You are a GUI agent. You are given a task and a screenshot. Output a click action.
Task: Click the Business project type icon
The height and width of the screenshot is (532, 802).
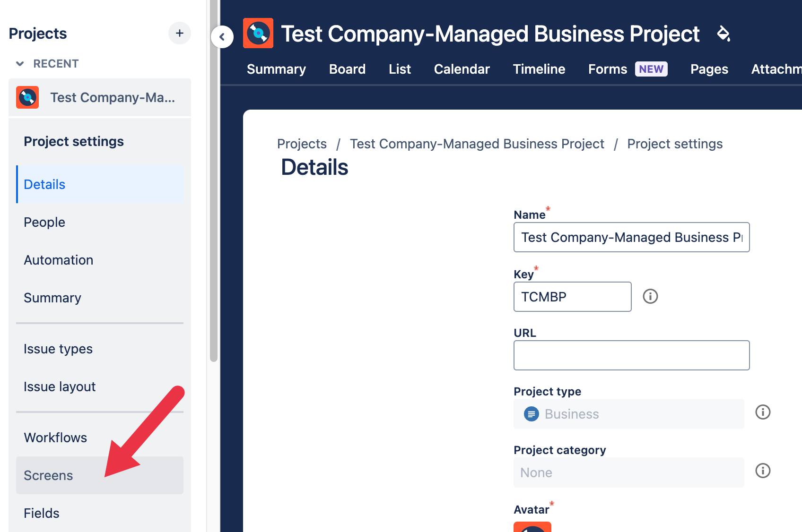pyautogui.click(x=531, y=414)
